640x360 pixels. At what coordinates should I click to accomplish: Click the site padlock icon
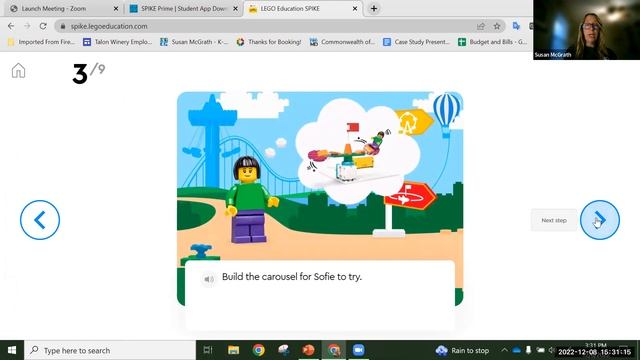[x=62, y=26]
